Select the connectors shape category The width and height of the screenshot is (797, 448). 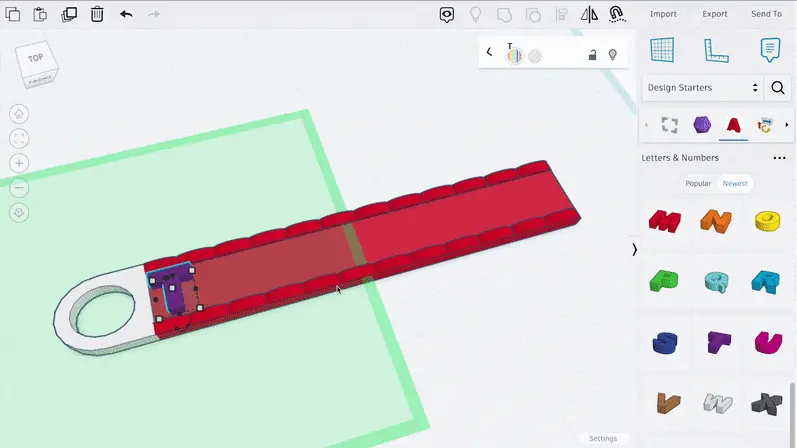764,125
